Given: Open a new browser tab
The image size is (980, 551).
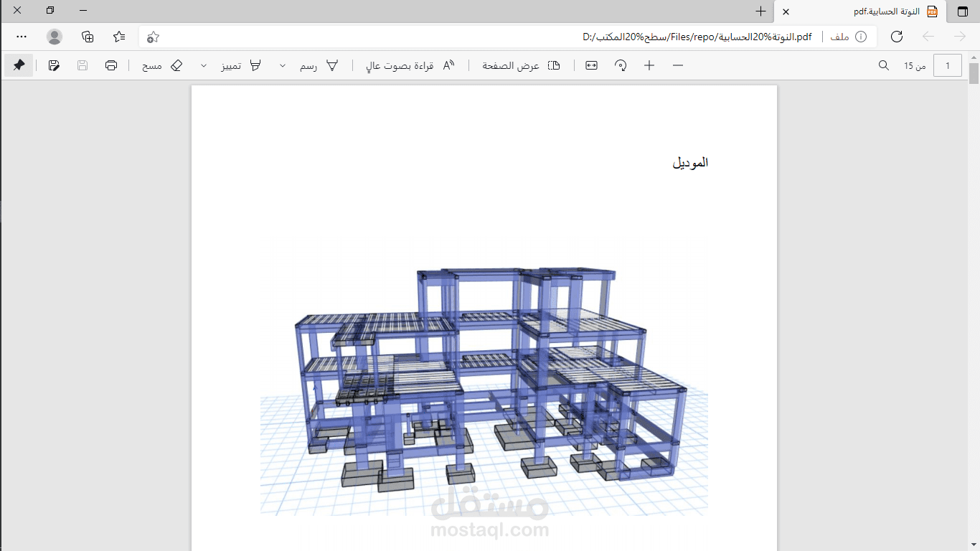Looking at the screenshot, I should pos(761,11).
